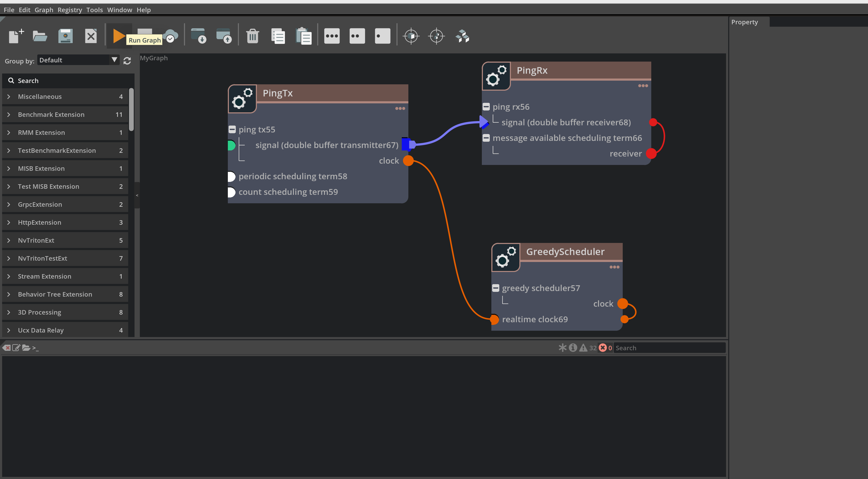Select the three-dots detail level icon
Screen dimensions: 868x479
tap(331, 36)
